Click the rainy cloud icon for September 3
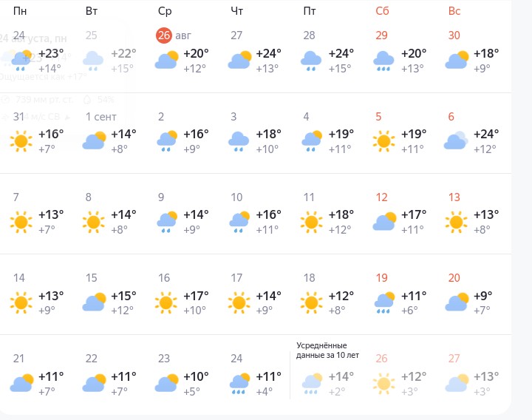532x420 pixels. (x=239, y=141)
